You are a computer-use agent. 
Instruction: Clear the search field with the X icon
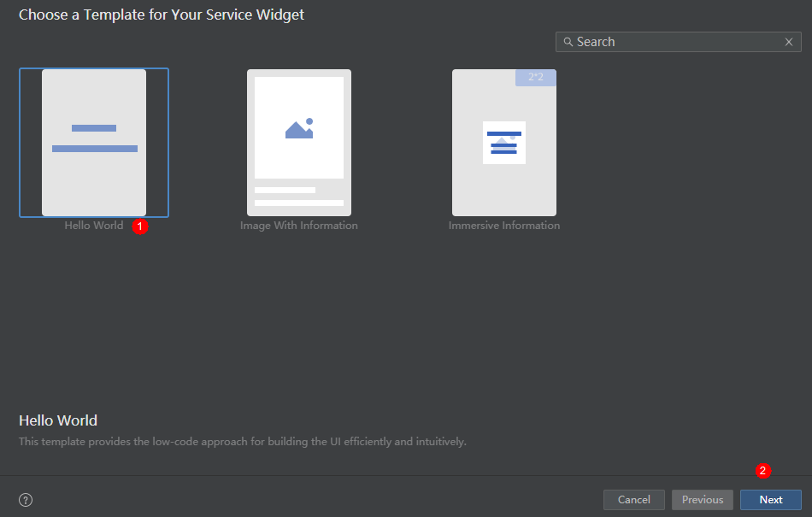point(788,42)
